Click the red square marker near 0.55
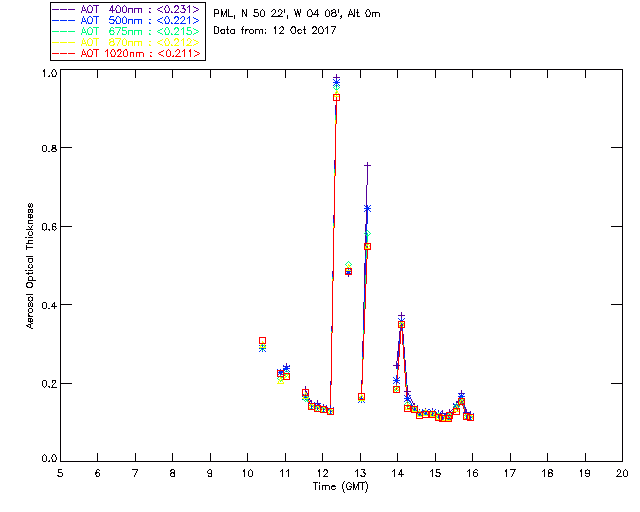The width and height of the screenshot is (640, 512). pos(367,247)
